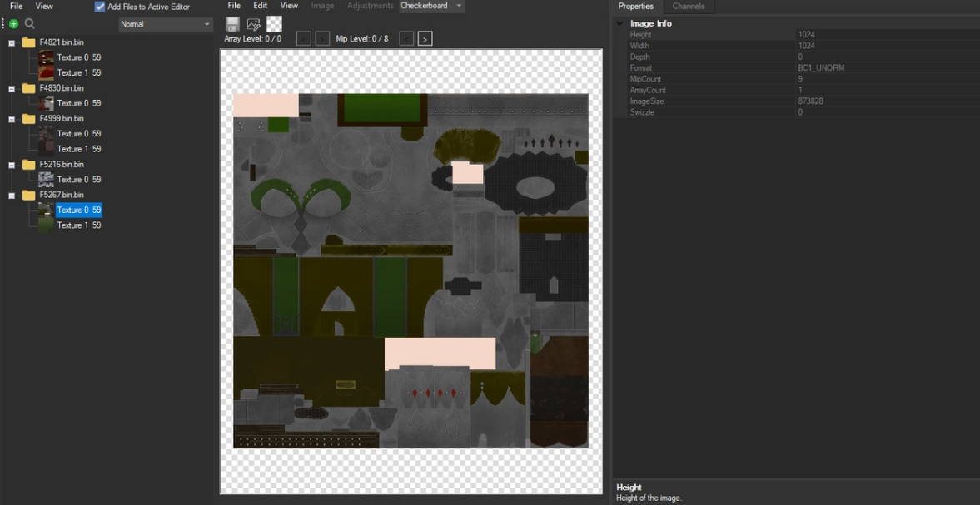Open the image editor View menu
980x505 pixels.
289,5
